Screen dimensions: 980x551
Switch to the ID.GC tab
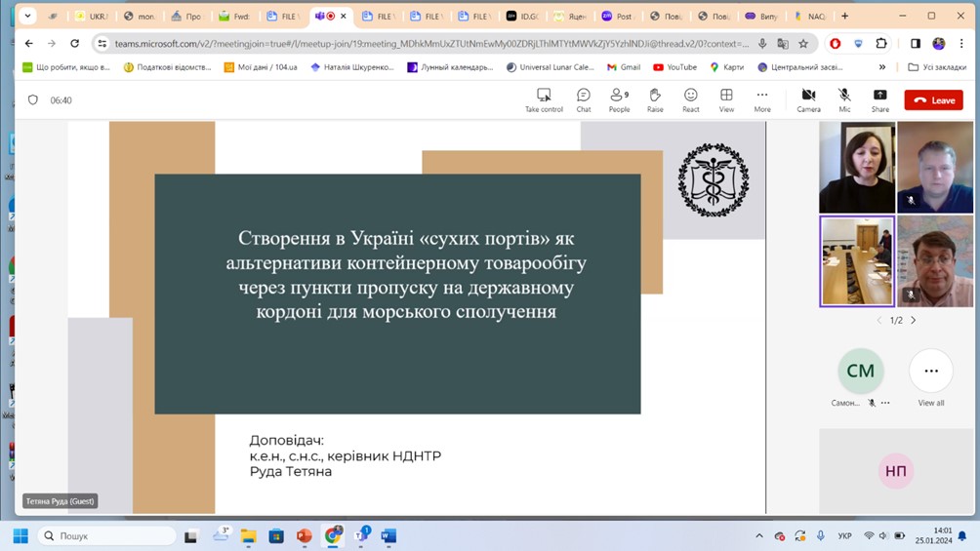click(x=522, y=17)
